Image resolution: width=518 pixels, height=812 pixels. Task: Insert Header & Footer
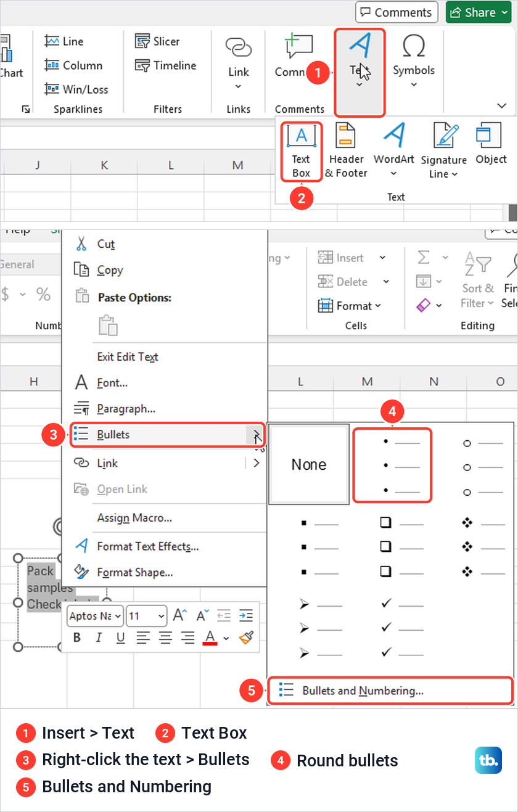point(346,151)
